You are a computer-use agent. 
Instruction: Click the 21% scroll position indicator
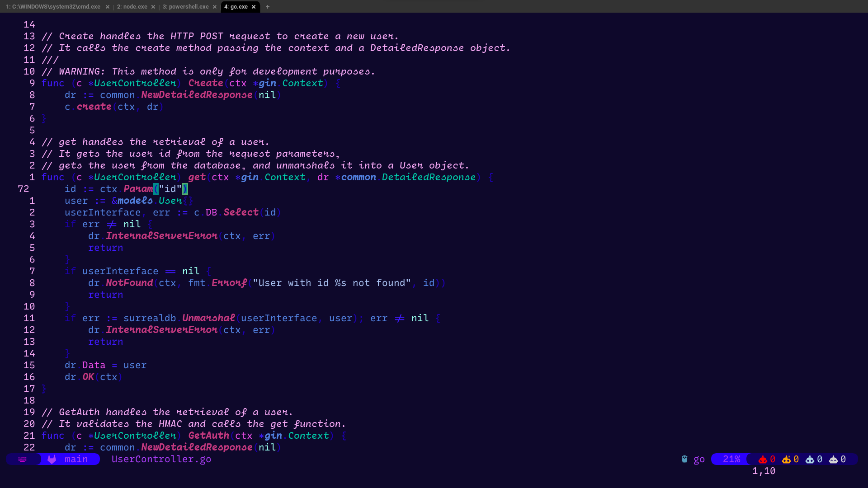click(731, 459)
